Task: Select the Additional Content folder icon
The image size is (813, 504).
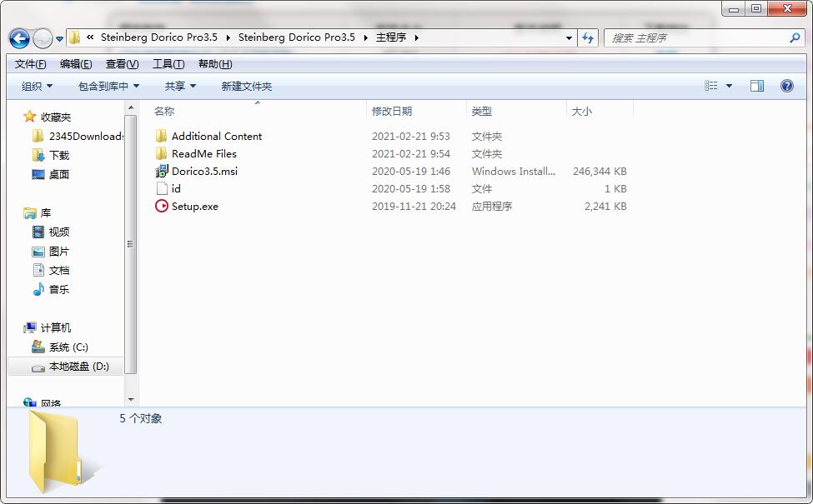Action: pos(161,136)
